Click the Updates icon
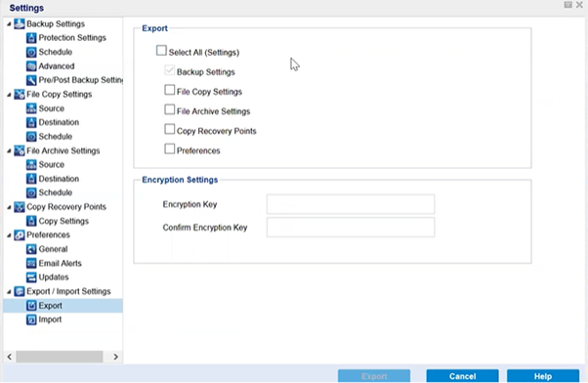The height and width of the screenshot is (383, 588). 31,277
